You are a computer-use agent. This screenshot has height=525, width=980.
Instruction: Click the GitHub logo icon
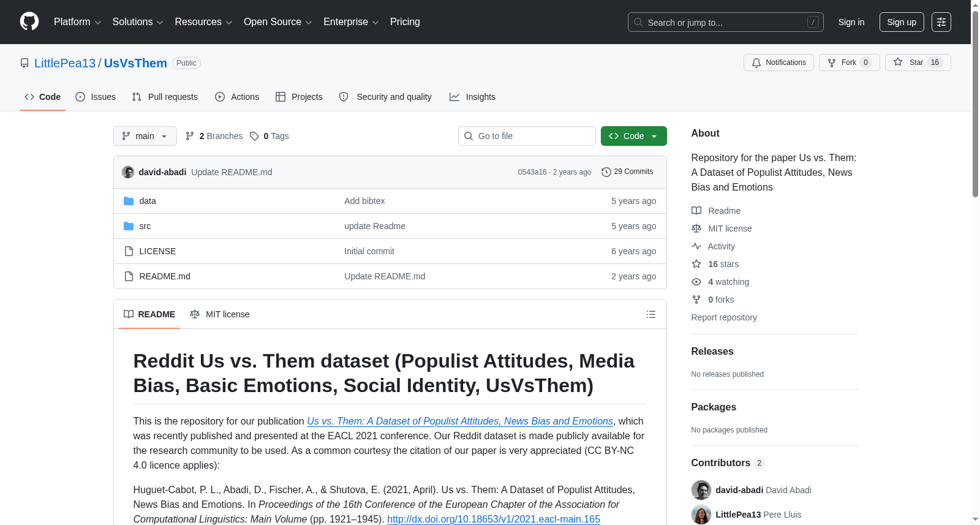point(29,21)
